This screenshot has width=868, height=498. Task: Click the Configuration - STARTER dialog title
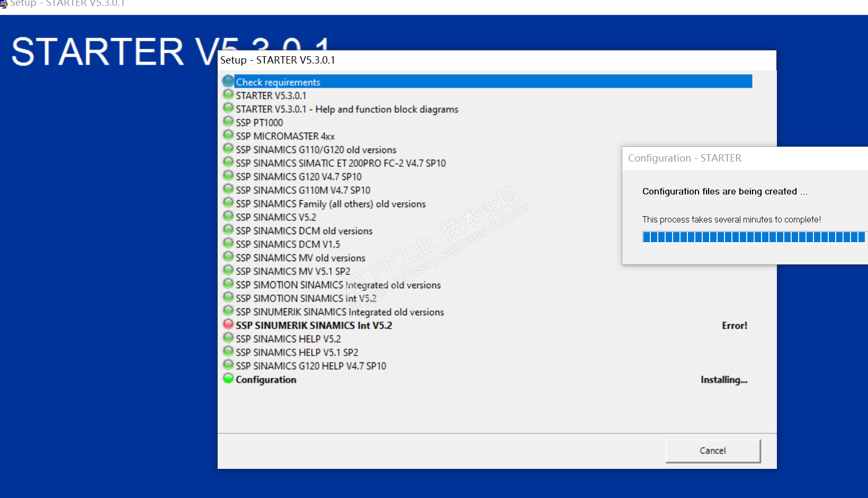coord(685,158)
